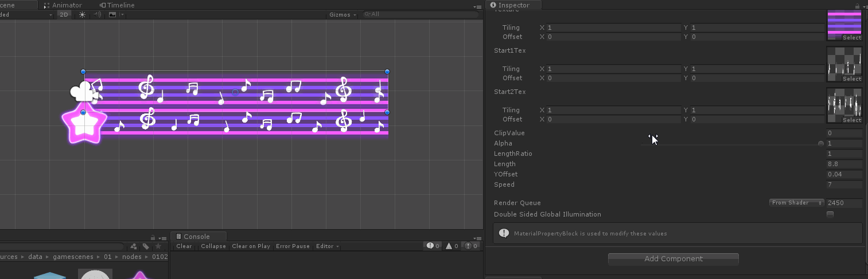Viewport: 868px width, 279px height.
Task: Click the ClipValue field
Action: 844,133
